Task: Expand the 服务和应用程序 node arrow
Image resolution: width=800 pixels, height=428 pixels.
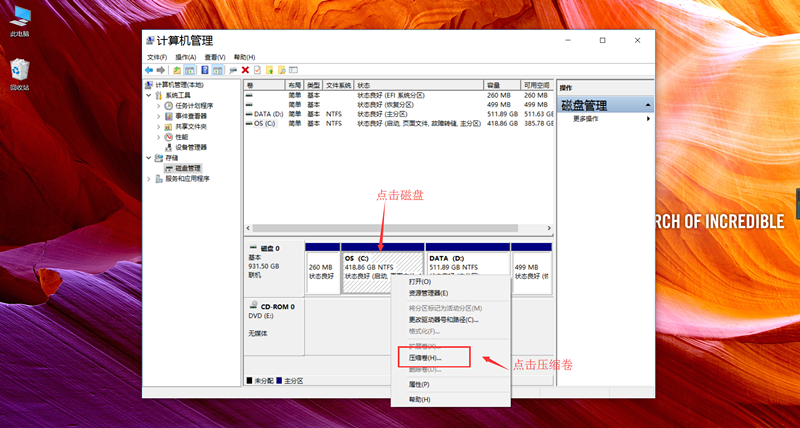Action: click(x=148, y=179)
